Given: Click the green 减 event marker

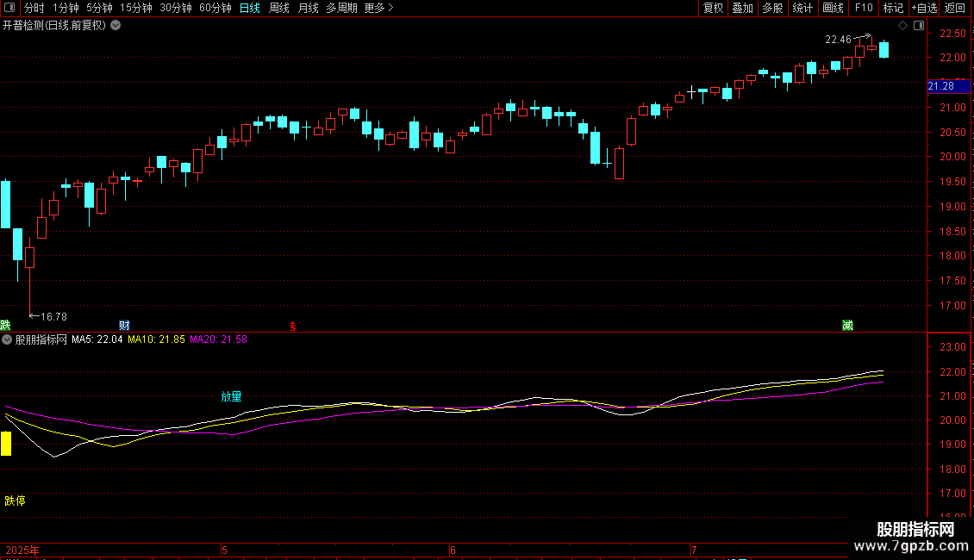Looking at the screenshot, I should coord(847,326).
